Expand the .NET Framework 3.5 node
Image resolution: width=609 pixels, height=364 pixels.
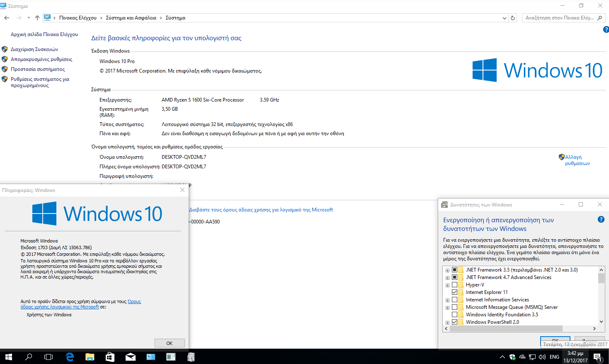click(x=447, y=270)
